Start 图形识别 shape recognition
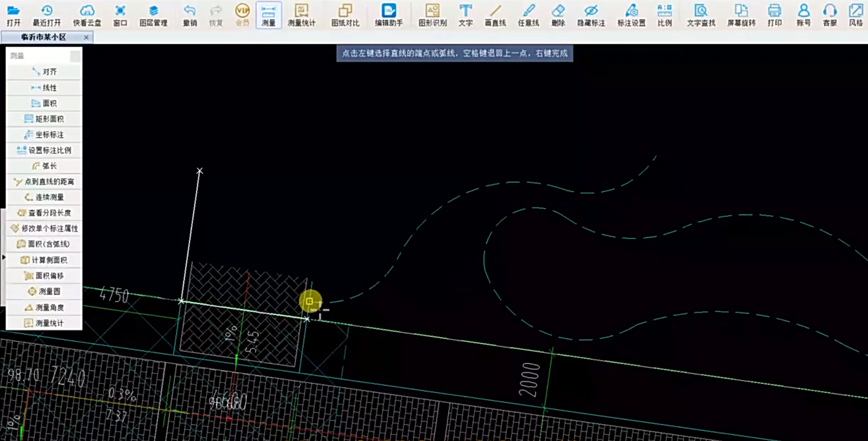868x441 pixels. [x=432, y=15]
